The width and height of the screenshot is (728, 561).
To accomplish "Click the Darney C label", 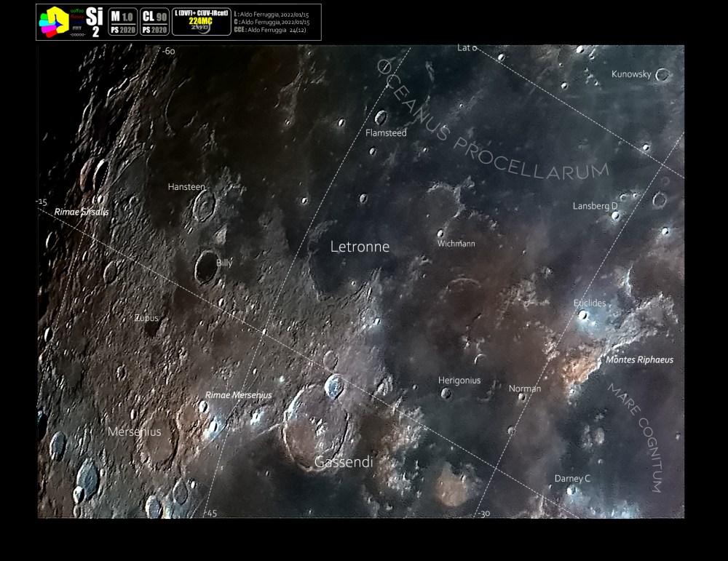I will [572, 478].
